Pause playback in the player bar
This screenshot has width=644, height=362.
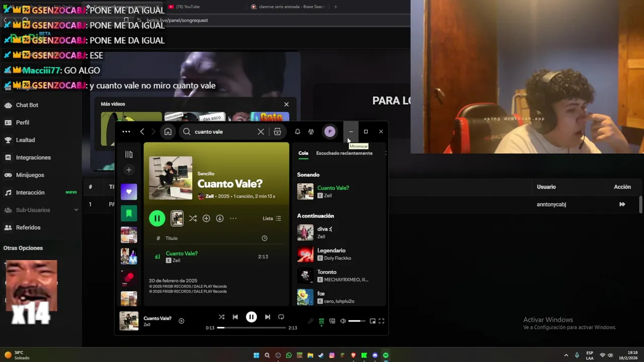tap(251, 317)
